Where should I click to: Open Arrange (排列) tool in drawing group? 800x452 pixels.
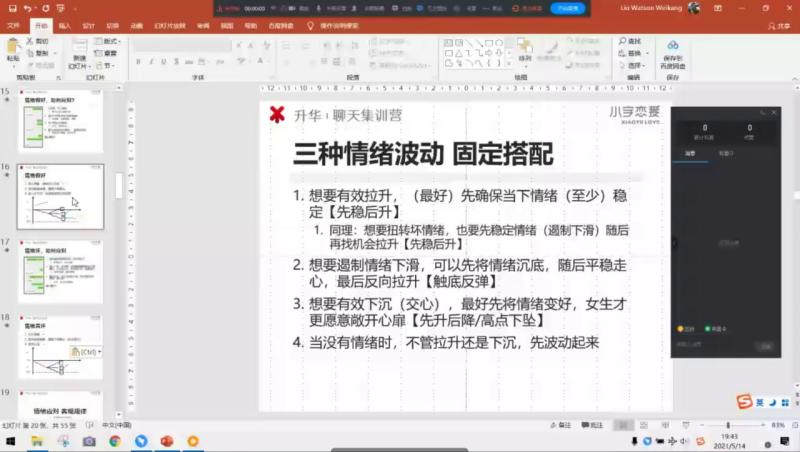click(x=524, y=49)
